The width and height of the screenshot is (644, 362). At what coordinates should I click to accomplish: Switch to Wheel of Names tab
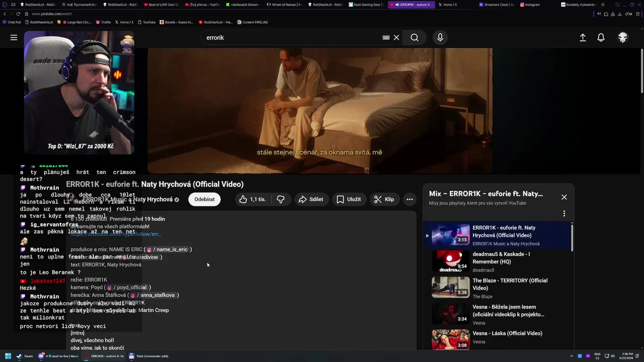click(x=284, y=5)
